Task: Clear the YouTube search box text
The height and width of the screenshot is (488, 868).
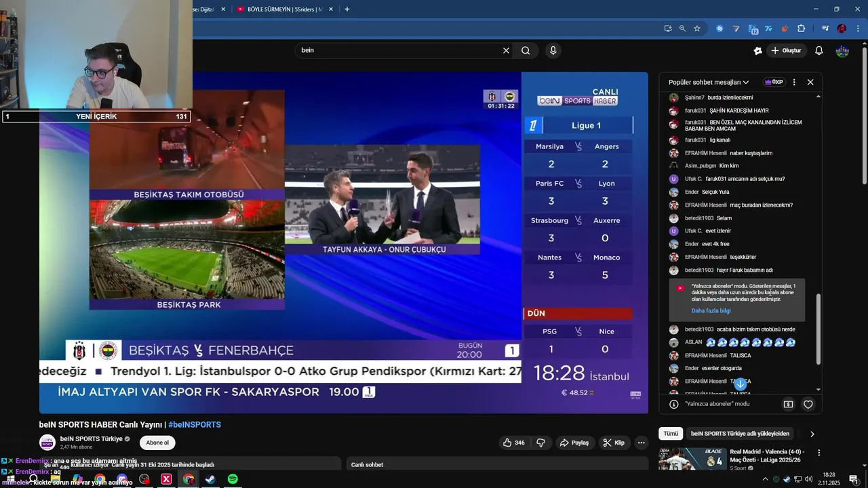Action: [506, 50]
